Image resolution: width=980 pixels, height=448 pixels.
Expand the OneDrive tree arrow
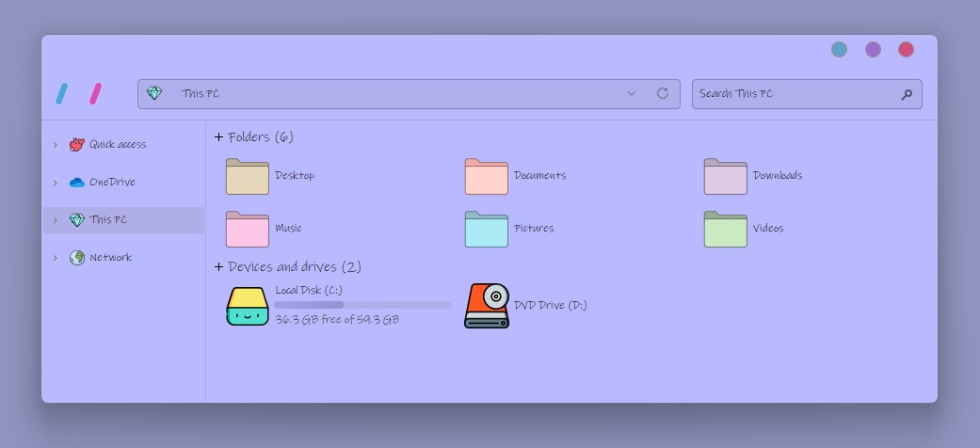click(x=56, y=183)
